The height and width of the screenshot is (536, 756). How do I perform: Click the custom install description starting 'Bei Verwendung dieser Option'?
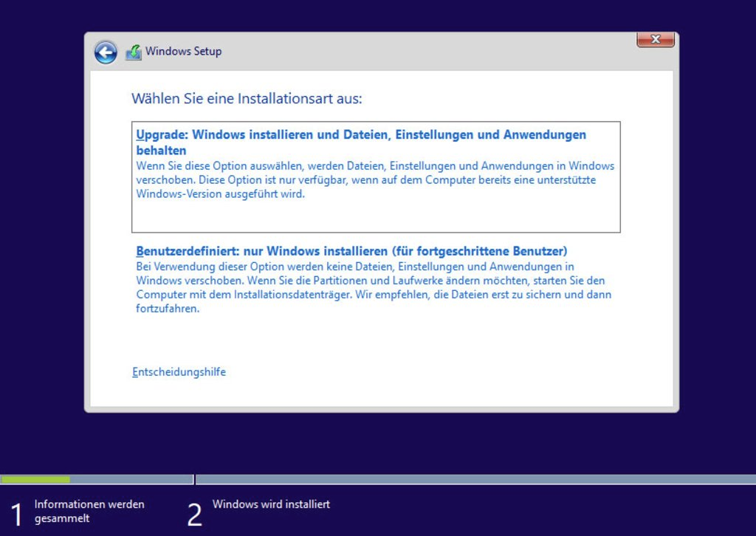tap(374, 287)
